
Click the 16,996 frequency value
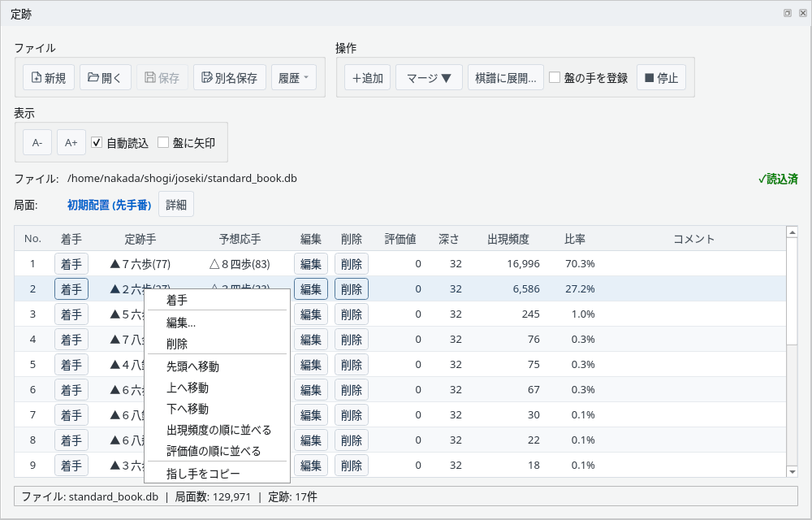524,263
